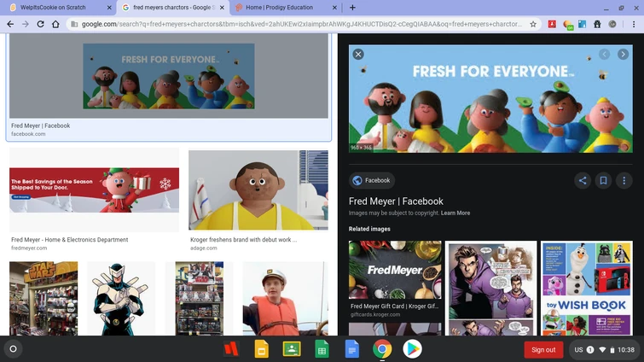Viewport: 644px width, 362px height.
Task: Click the blue square extension icon
Action: point(583,24)
